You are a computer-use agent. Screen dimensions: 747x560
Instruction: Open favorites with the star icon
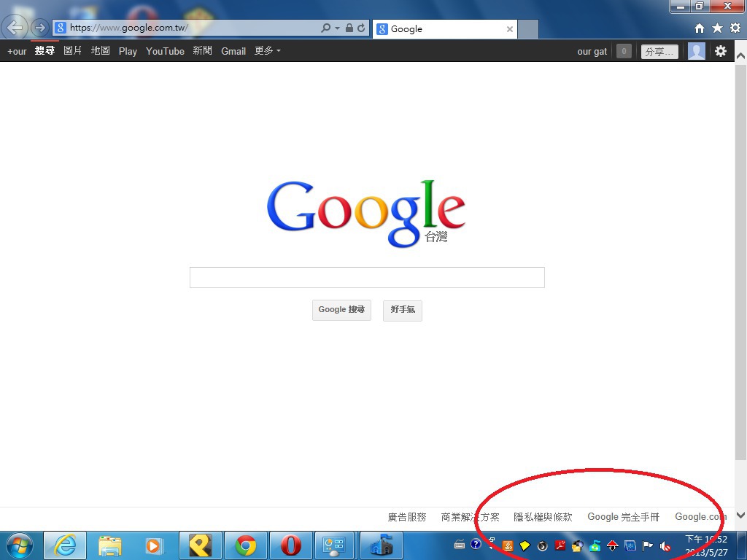(x=718, y=28)
